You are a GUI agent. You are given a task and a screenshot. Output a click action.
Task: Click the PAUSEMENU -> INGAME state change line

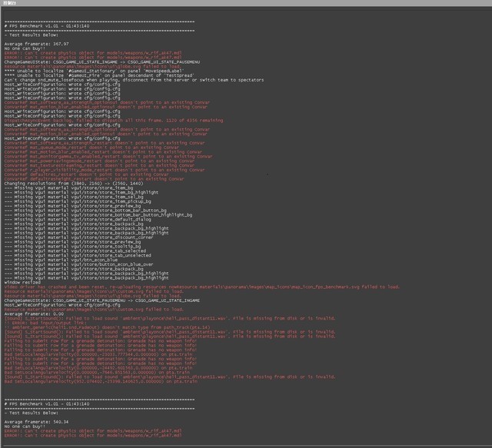102,300
